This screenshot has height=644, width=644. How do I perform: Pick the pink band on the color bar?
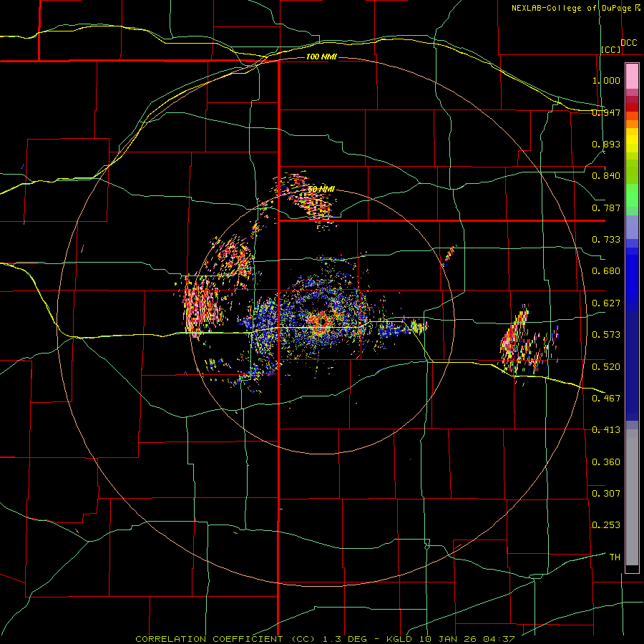632,77
